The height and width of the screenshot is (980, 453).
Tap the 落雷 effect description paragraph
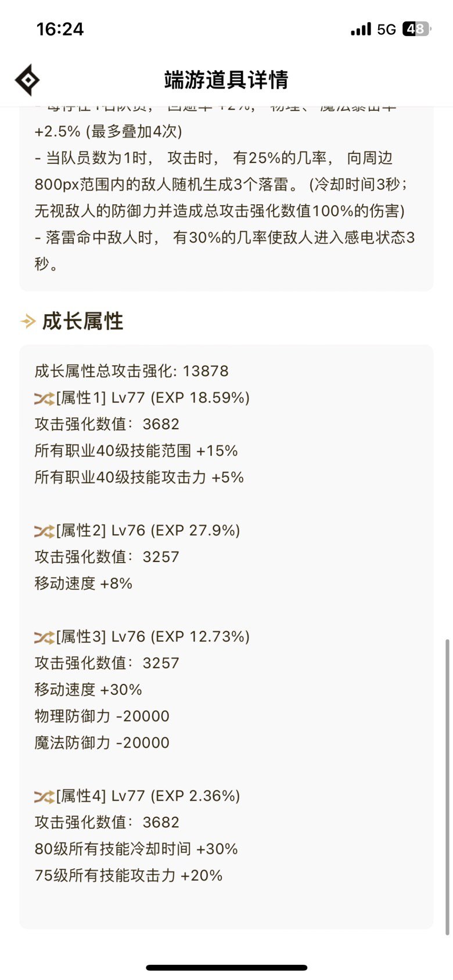[x=225, y=251]
